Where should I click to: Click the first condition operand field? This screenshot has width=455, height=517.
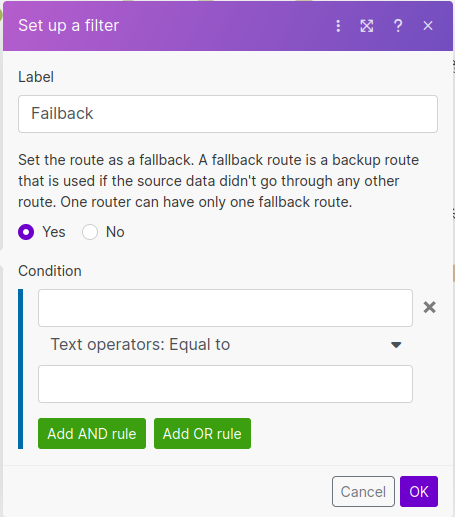(x=225, y=308)
